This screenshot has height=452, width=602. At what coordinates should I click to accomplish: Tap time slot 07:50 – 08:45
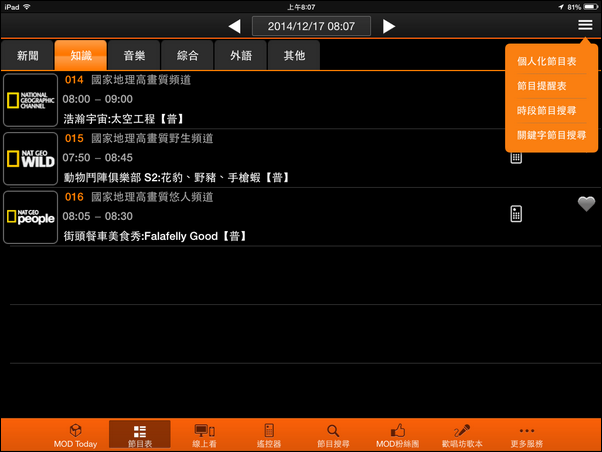[x=98, y=157]
